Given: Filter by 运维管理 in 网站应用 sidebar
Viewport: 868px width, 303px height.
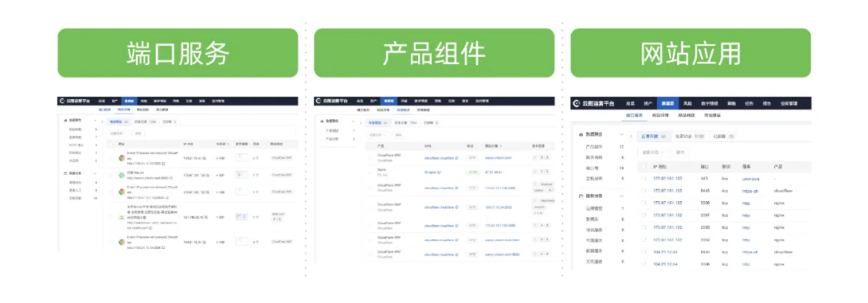Looking at the screenshot, I should coord(605,208).
